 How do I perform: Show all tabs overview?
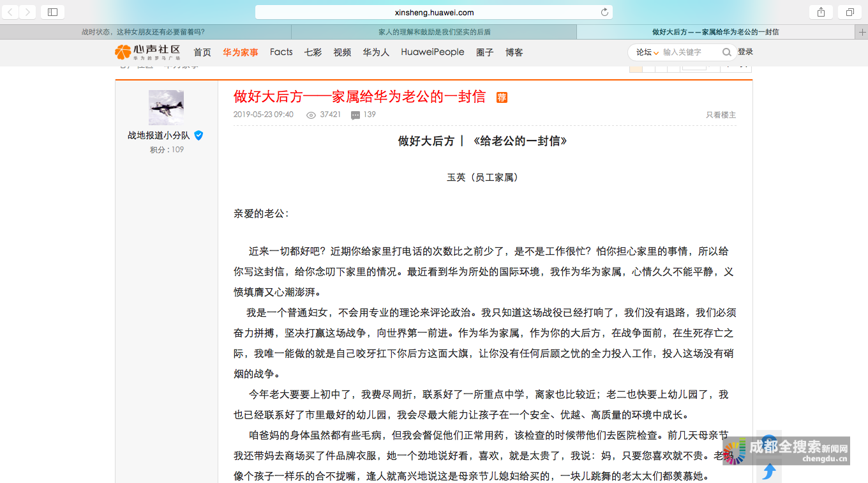pos(849,12)
